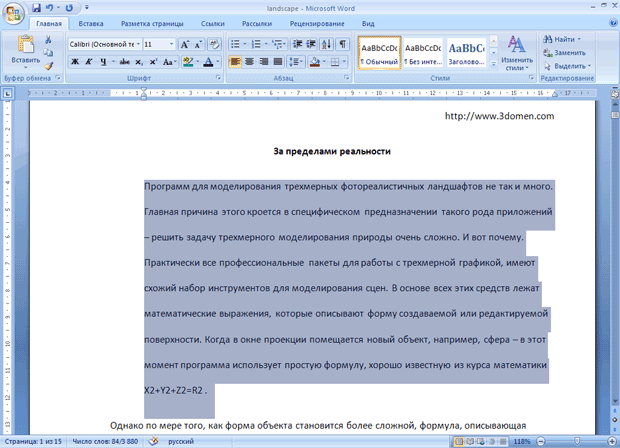Center the paragraph text
The width and height of the screenshot is (620, 448).
point(250,62)
